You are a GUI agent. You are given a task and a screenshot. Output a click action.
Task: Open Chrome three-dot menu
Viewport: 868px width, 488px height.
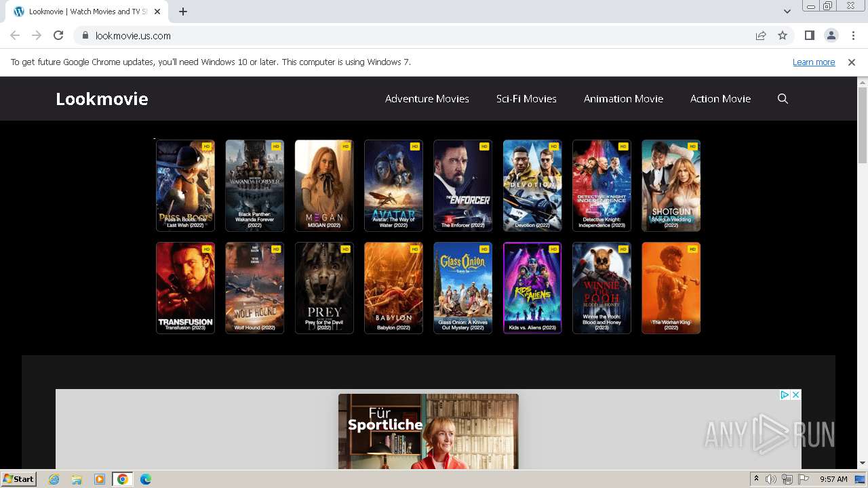(853, 35)
